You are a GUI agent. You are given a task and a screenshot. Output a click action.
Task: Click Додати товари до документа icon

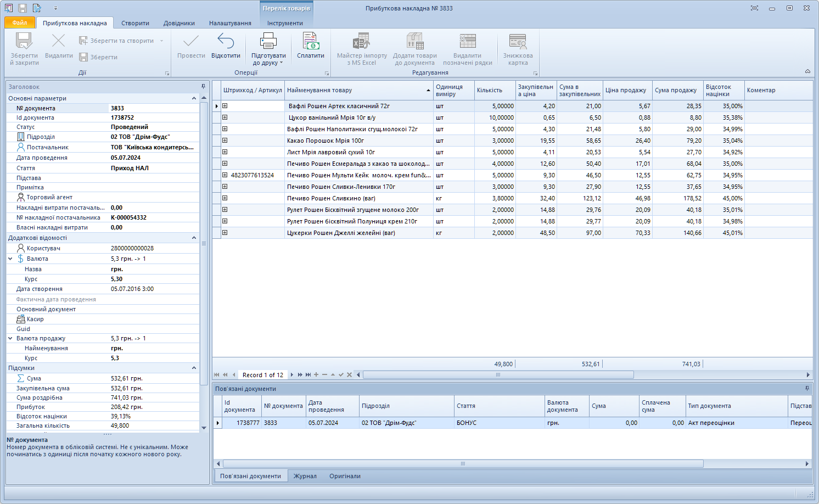(x=414, y=42)
